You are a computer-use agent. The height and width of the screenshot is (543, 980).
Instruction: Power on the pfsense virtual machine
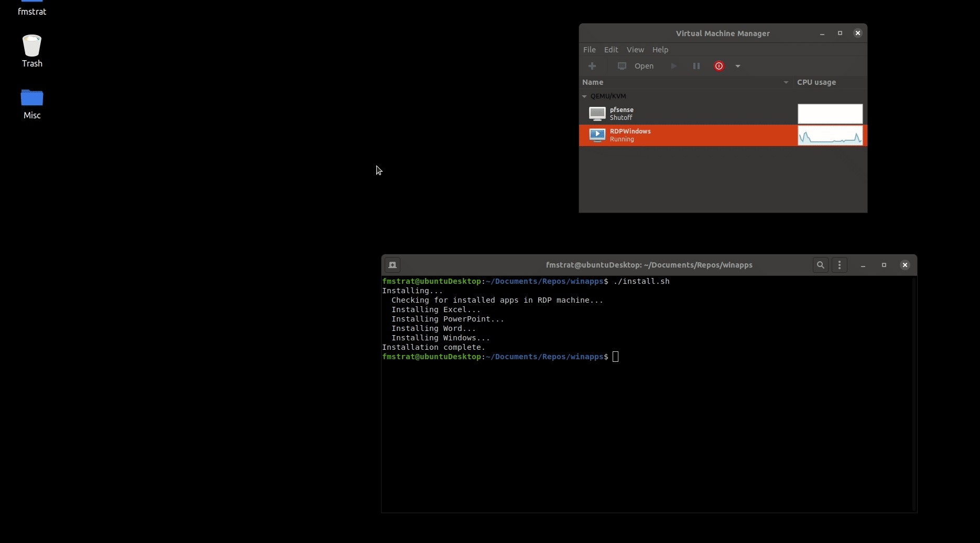point(673,66)
